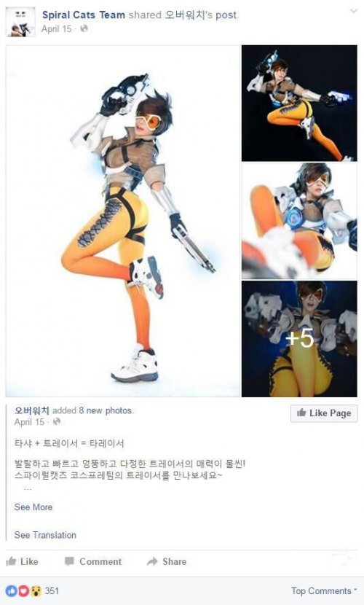Screen dimensions: 364x605
Task: Open the dark-background jumping pose thumbnail
Action: [299, 103]
